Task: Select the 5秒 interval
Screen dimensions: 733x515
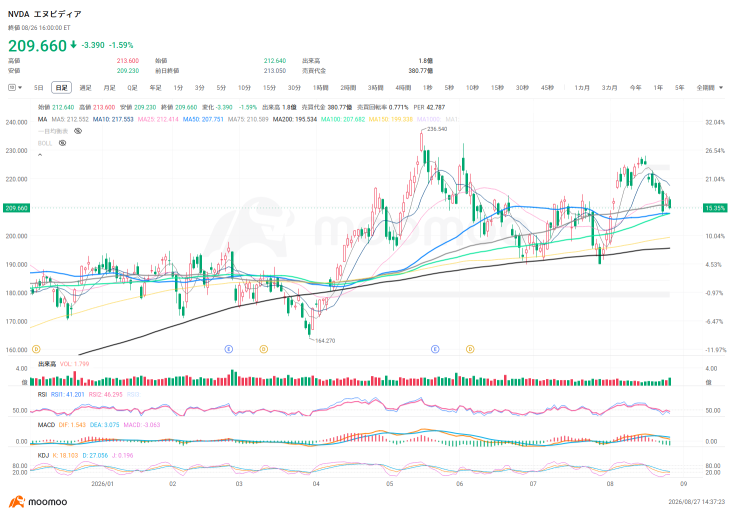Action: (x=449, y=87)
